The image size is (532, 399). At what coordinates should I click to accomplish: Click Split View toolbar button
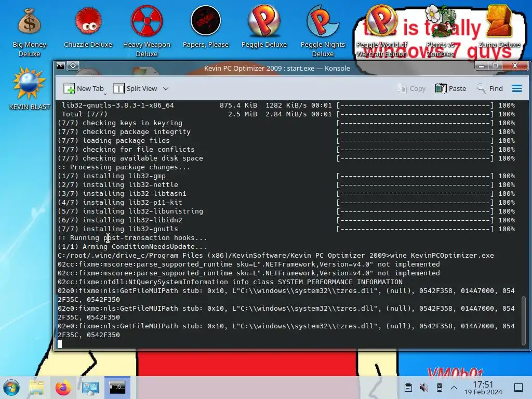[x=135, y=88]
